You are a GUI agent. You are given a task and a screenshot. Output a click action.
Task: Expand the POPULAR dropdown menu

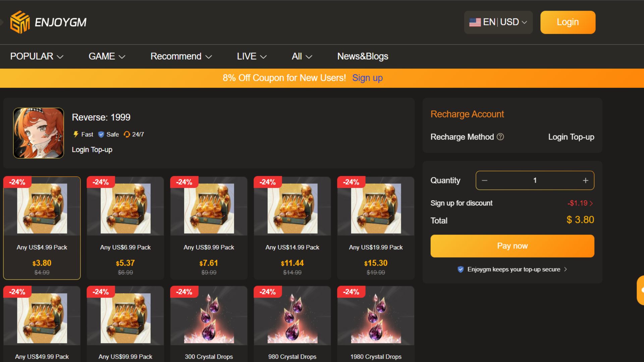pos(37,56)
